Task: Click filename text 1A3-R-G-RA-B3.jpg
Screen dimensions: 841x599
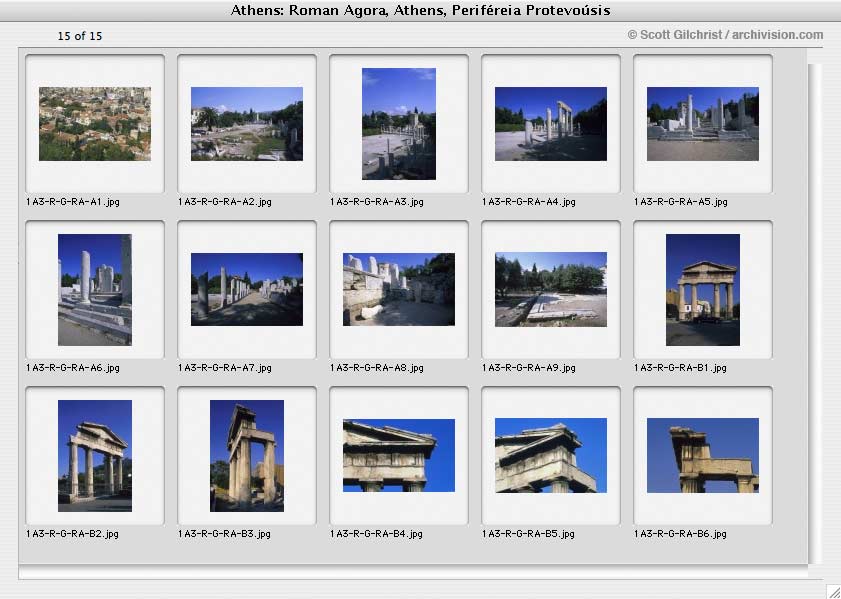Action: point(224,534)
